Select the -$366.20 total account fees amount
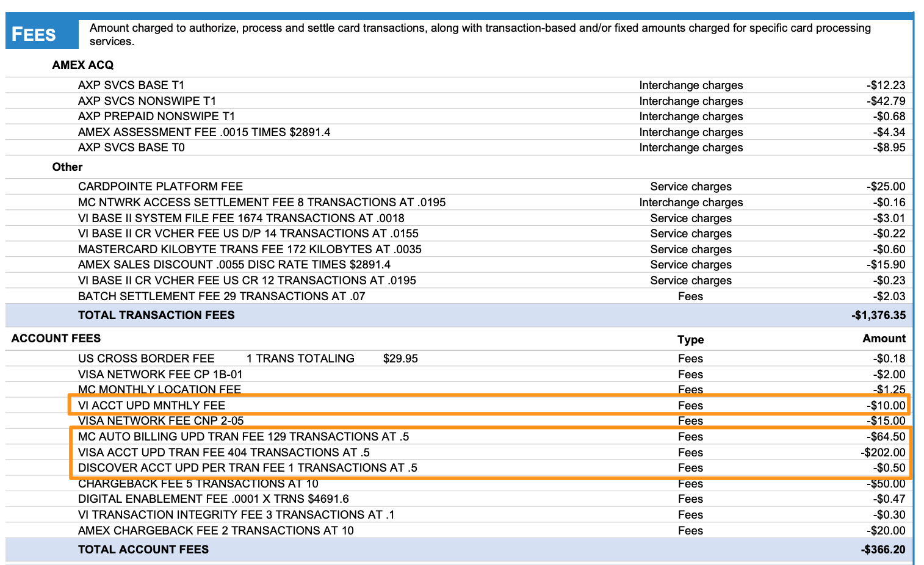The height and width of the screenshot is (565, 924). point(883,550)
